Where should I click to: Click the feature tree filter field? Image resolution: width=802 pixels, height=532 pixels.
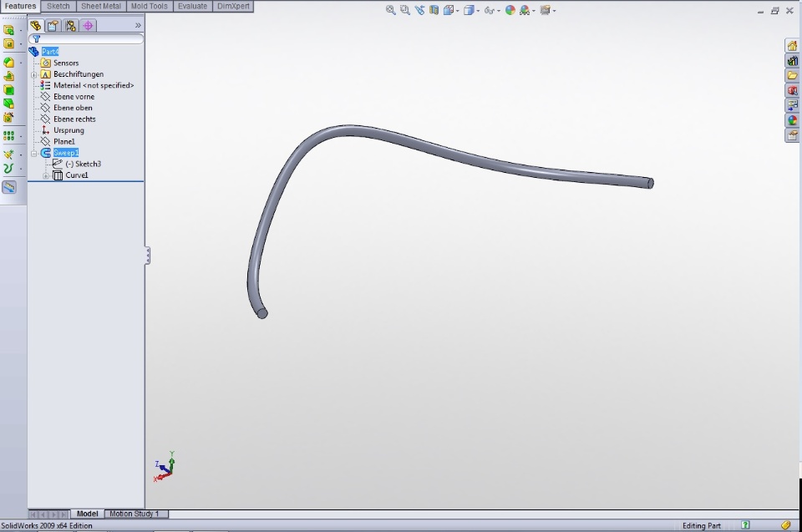tap(86, 39)
